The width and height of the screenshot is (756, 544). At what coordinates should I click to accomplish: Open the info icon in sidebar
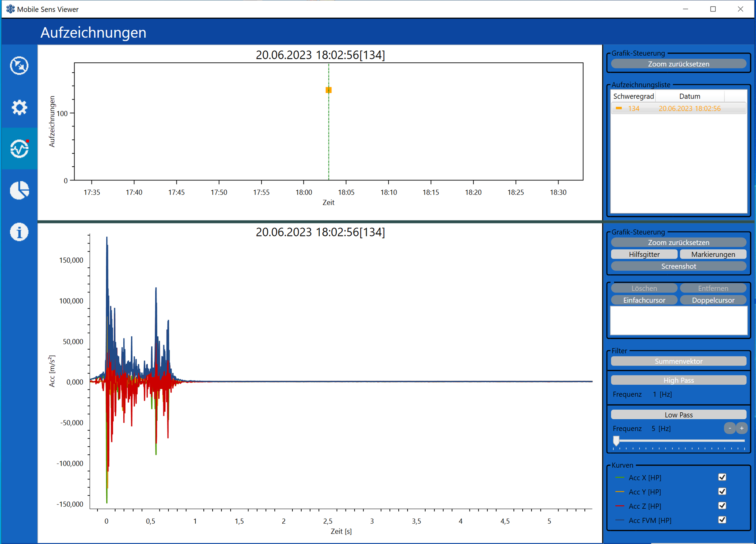(19, 232)
